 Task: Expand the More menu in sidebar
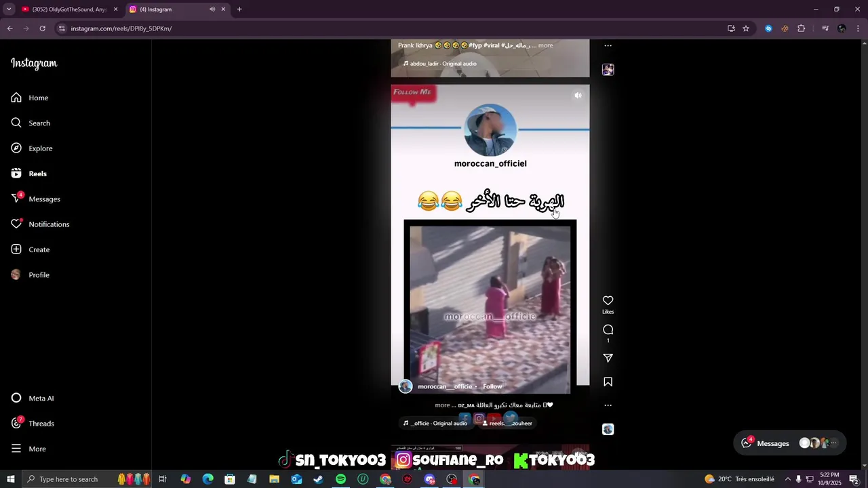(x=28, y=449)
